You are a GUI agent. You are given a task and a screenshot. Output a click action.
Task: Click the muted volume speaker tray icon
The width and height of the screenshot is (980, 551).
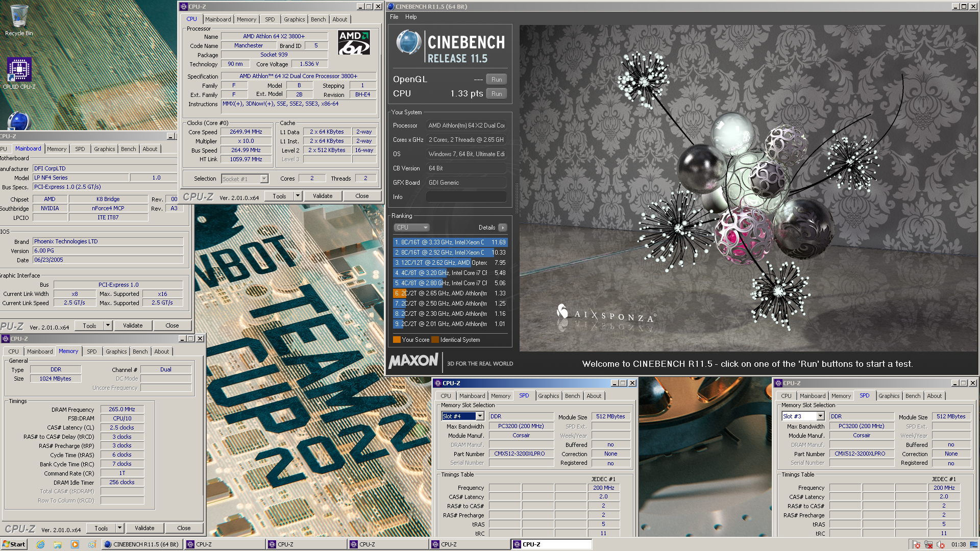(x=941, y=544)
